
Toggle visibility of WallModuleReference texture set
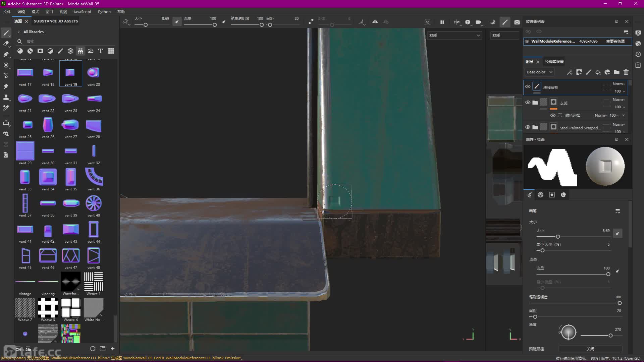click(x=527, y=41)
